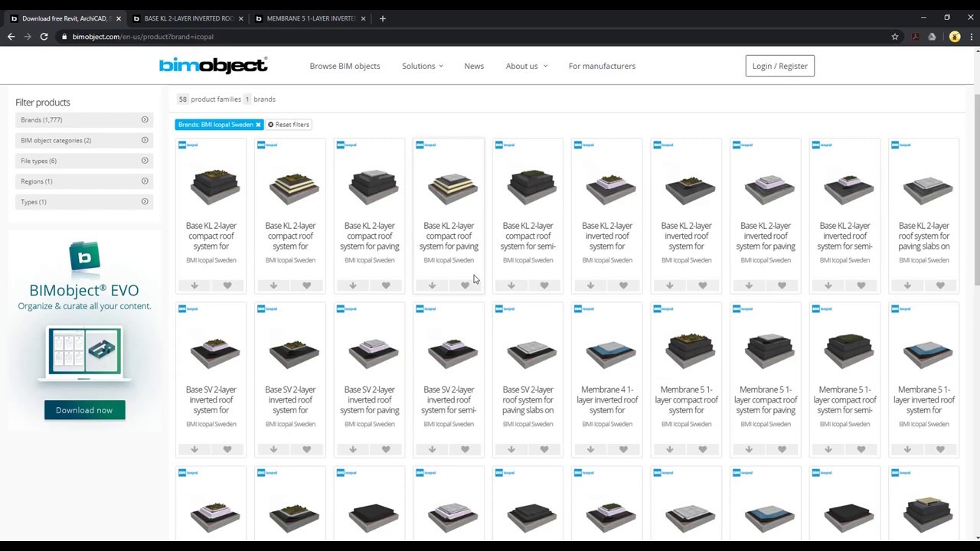Expand the Regions (1) filter

click(x=84, y=181)
